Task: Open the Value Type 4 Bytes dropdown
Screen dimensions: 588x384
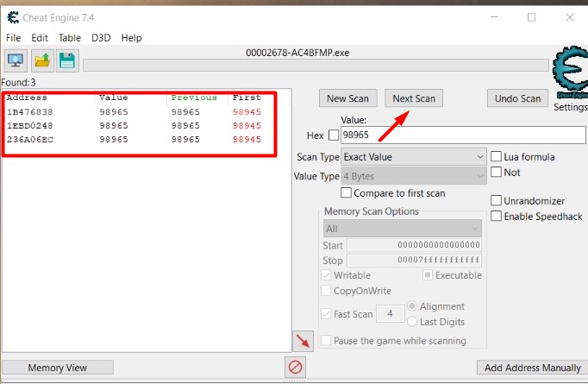Action: pyautogui.click(x=414, y=176)
